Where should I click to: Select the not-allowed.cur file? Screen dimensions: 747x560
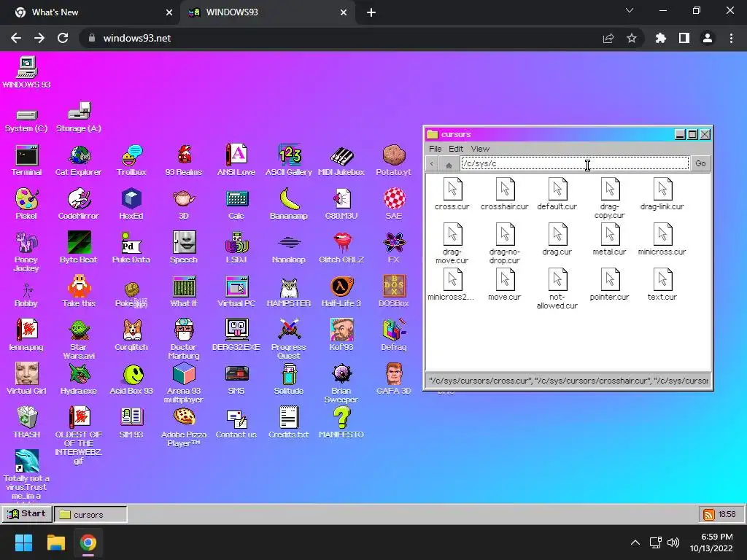(557, 289)
